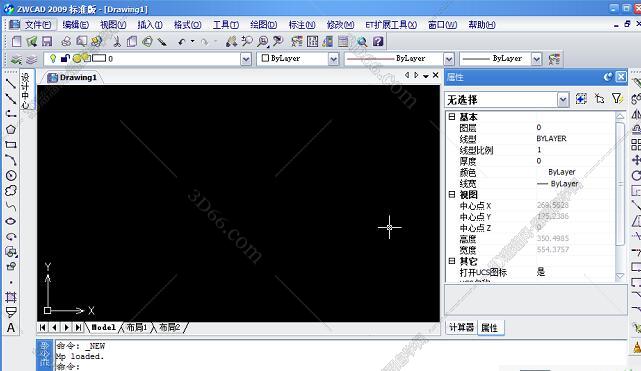Switch to the 布局1 layout tab

coord(137,327)
